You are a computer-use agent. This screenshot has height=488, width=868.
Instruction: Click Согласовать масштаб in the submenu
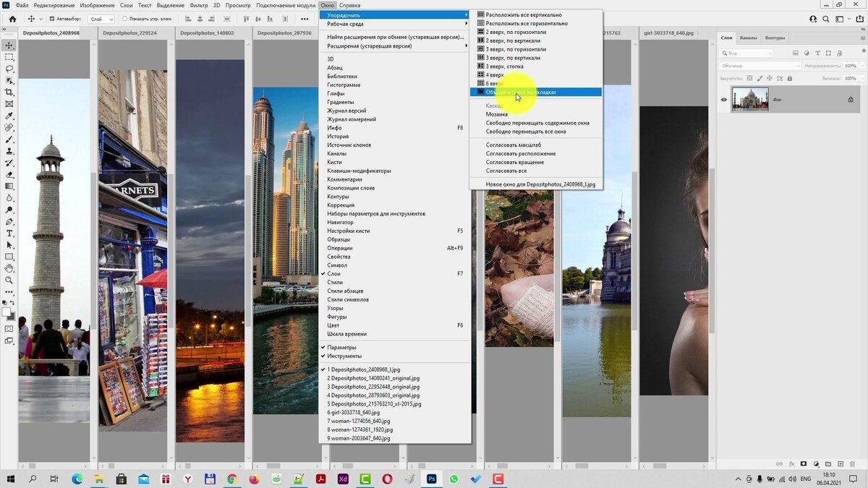515,145
